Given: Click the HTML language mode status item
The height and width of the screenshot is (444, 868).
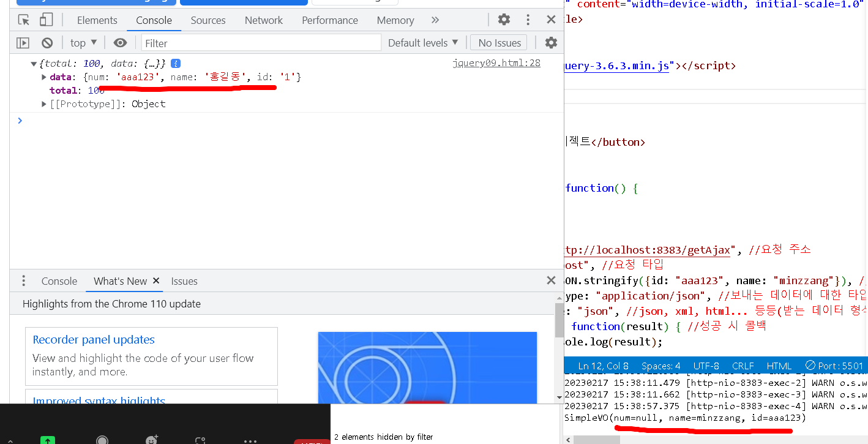Looking at the screenshot, I should [779, 366].
